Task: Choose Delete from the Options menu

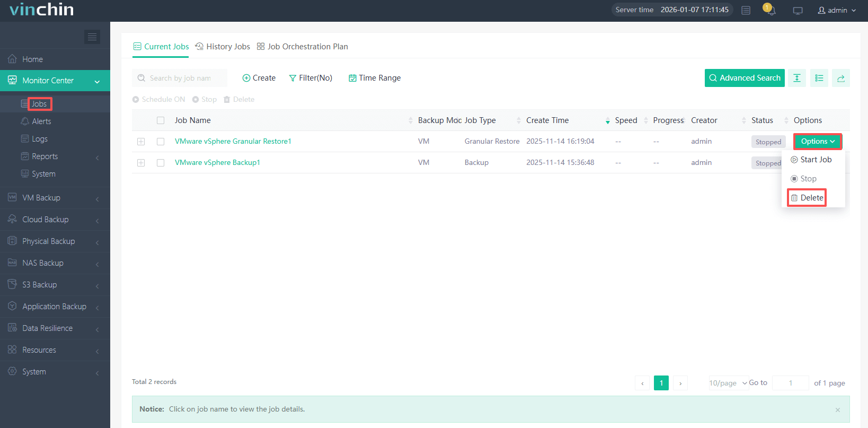Action: (x=807, y=198)
